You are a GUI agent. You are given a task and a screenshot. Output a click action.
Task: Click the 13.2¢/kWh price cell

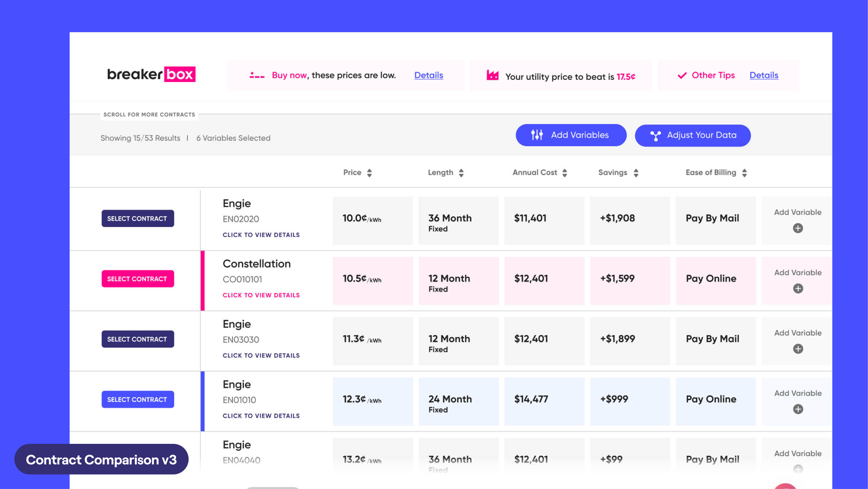point(373,456)
